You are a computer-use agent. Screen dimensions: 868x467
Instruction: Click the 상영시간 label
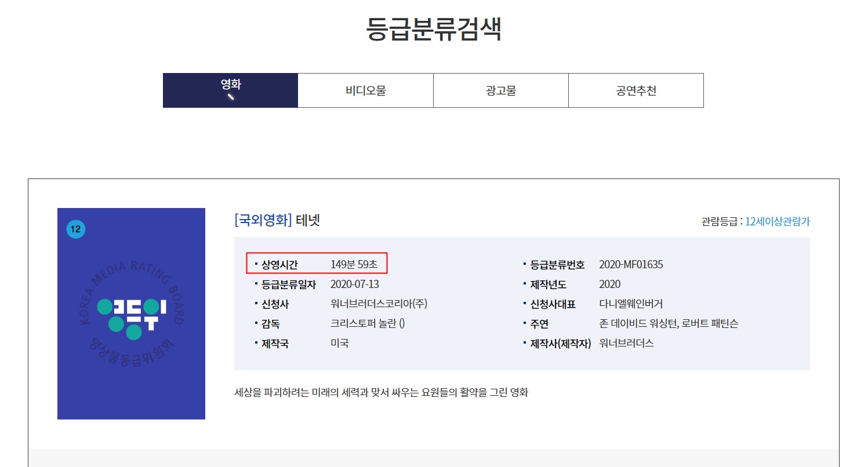279,265
